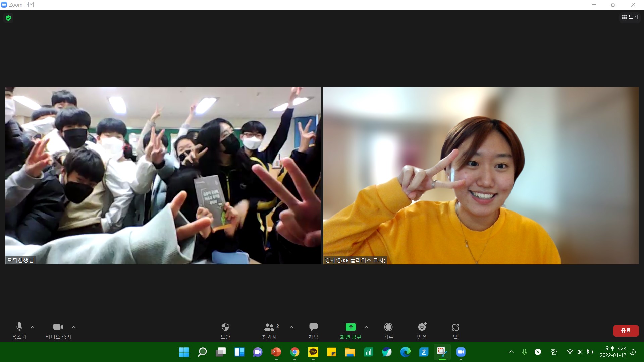Viewport: 644px width, 362px height.
Task: Click the taskbar clock showing 오후 3:23
Action: pyautogui.click(x=612, y=352)
